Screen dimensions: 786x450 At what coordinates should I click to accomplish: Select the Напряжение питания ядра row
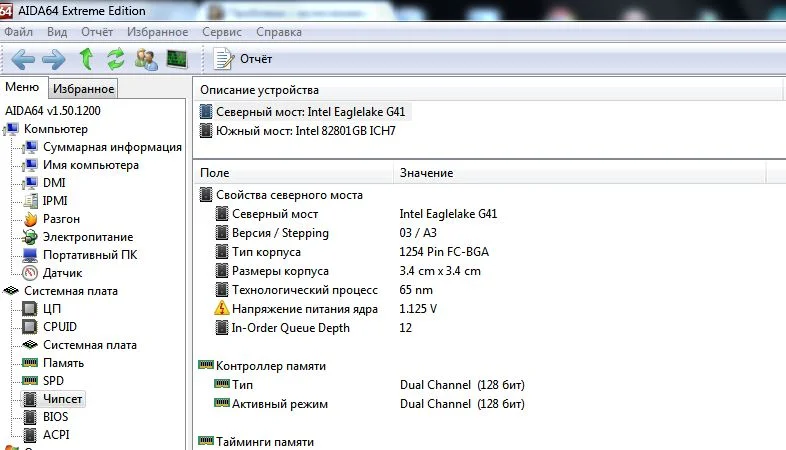click(x=305, y=309)
